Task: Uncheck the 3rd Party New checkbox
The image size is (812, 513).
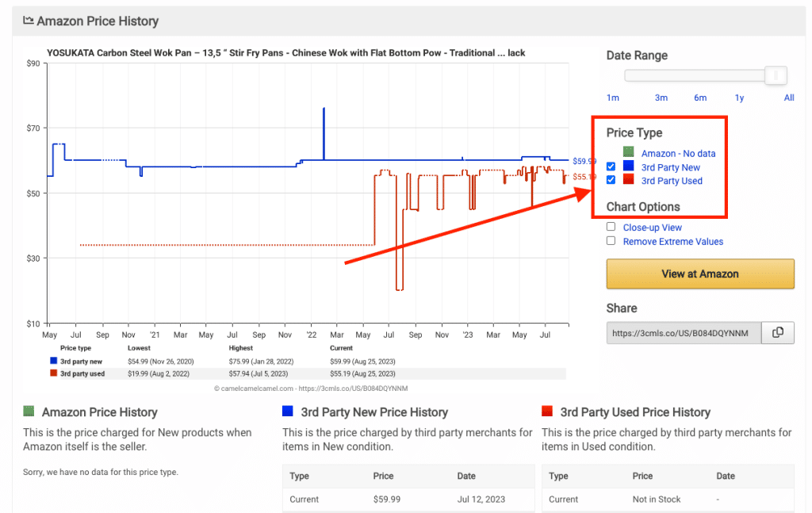Action: click(611, 167)
